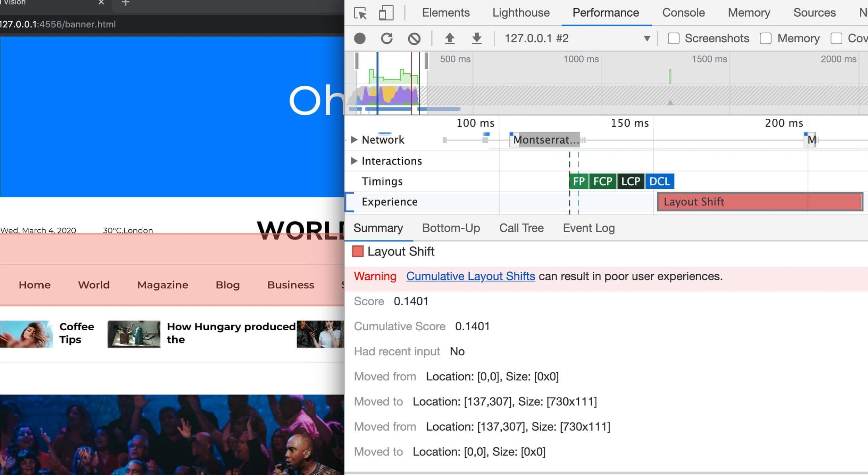The image size is (868, 475).
Task: Click the upload profile icon
Action: 450,38
